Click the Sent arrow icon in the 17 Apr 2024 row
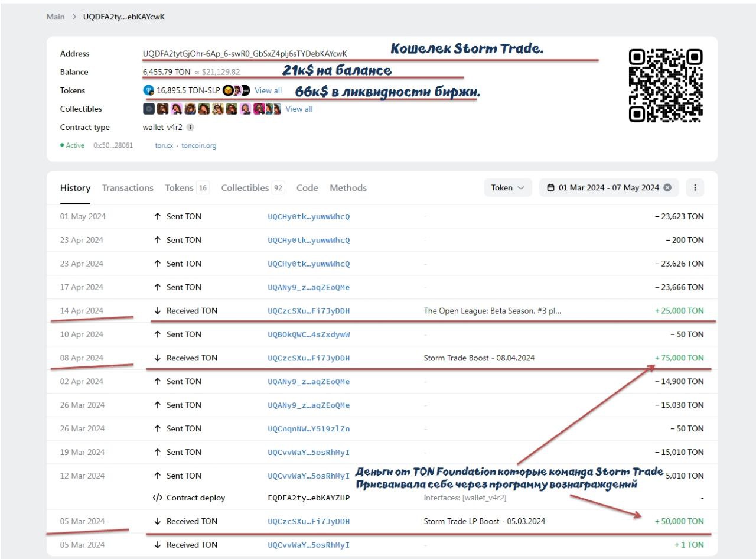This screenshot has height=559, width=756. point(157,287)
